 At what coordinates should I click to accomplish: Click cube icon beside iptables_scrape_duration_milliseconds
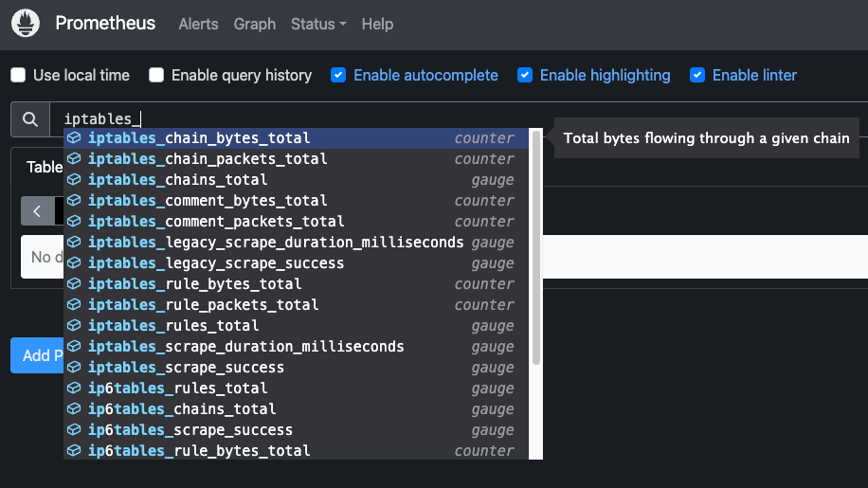[x=74, y=347]
